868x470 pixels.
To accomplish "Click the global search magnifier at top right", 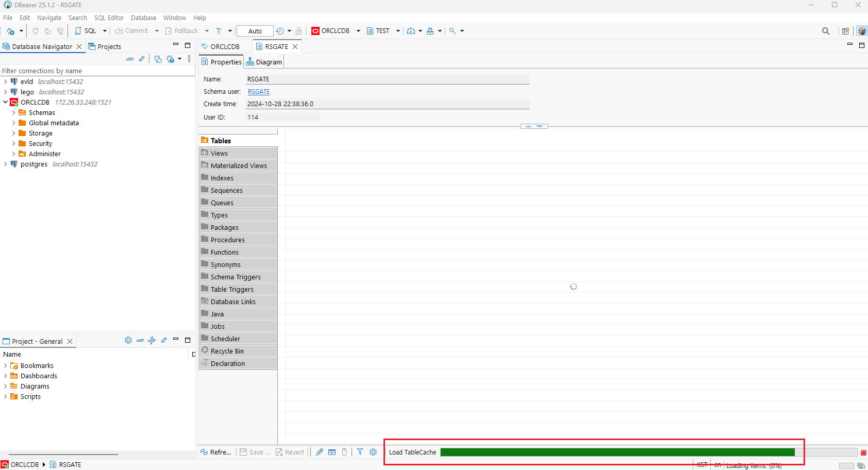I will (826, 31).
